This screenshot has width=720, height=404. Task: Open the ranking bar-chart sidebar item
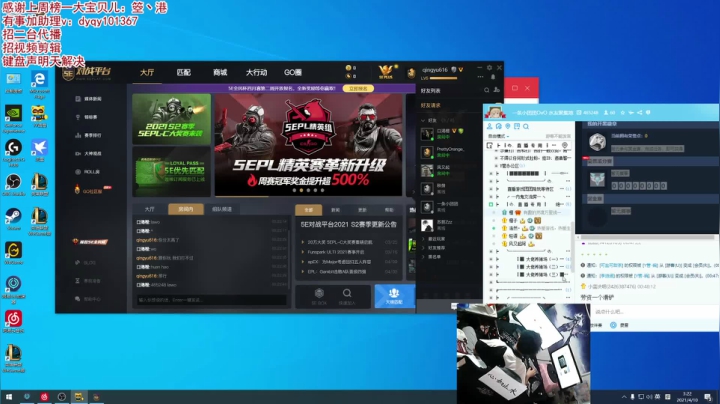[78, 135]
